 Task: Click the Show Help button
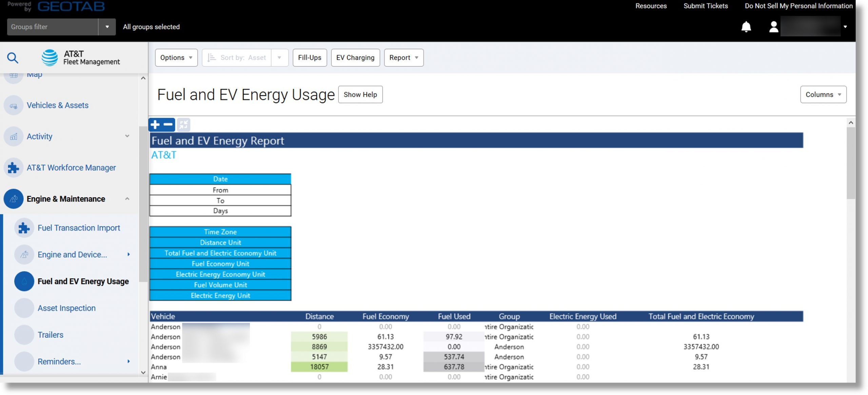tap(360, 94)
